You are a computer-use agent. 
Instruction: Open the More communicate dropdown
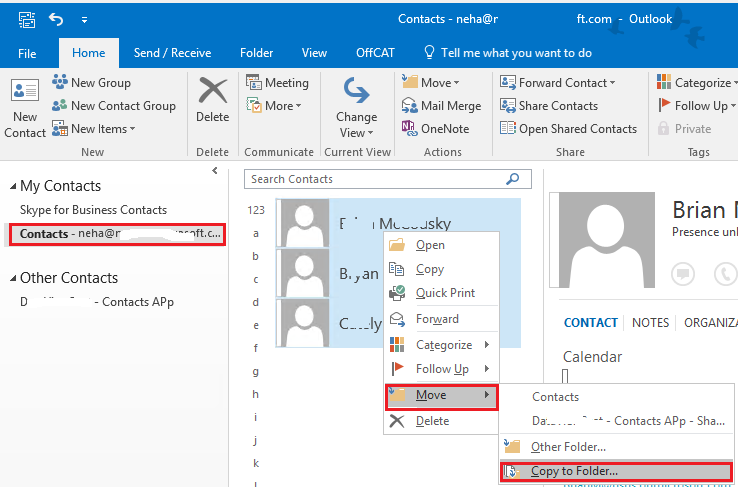tap(273, 106)
